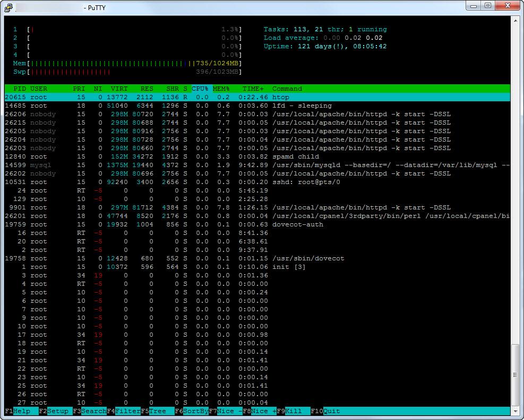This screenshot has height=420, width=524.
Task: Click the scrollbar down arrow
Action: point(515,410)
